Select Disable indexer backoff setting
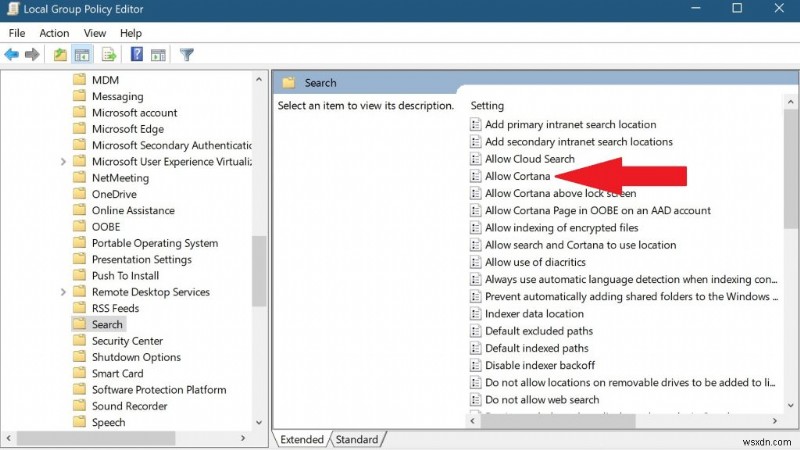 pyautogui.click(x=540, y=365)
